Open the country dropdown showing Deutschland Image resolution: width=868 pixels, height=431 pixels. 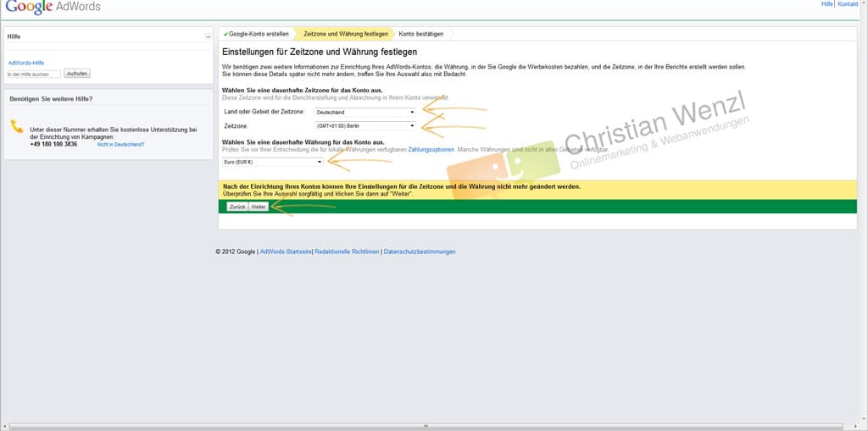(365, 112)
